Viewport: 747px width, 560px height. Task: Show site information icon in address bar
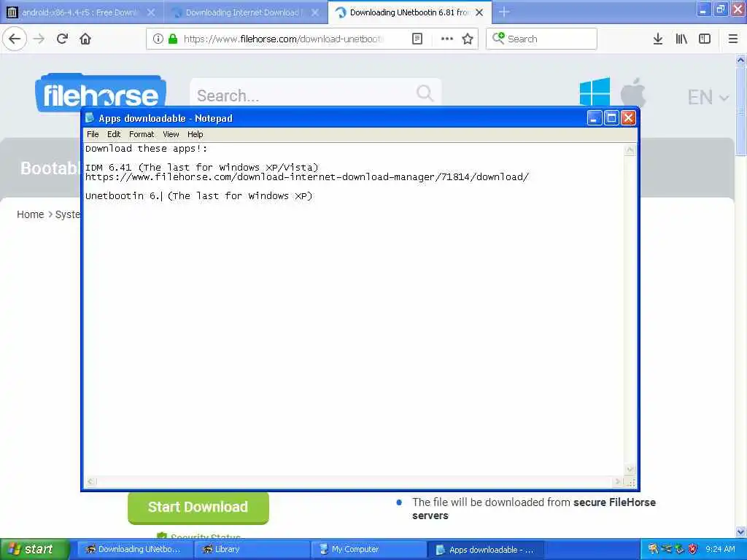click(158, 39)
